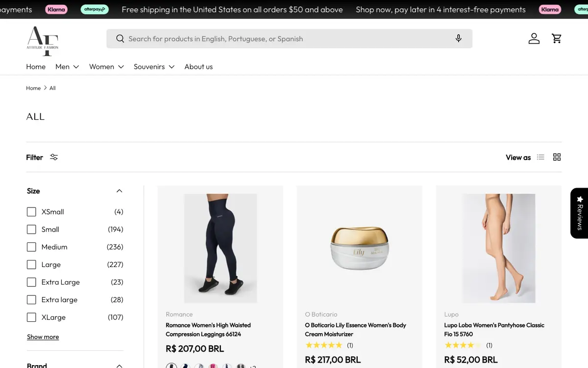Click the O Boticario brand label
This screenshot has width=588, height=368.
click(321, 315)
